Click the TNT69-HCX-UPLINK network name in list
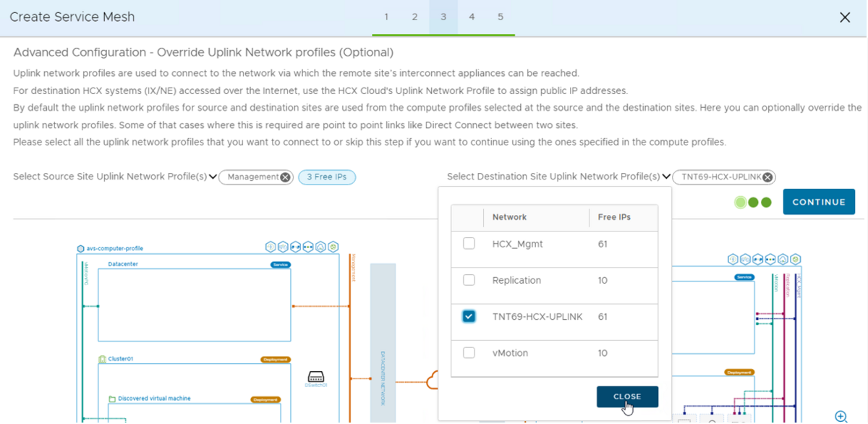The image size is (868, 424). 537,316
